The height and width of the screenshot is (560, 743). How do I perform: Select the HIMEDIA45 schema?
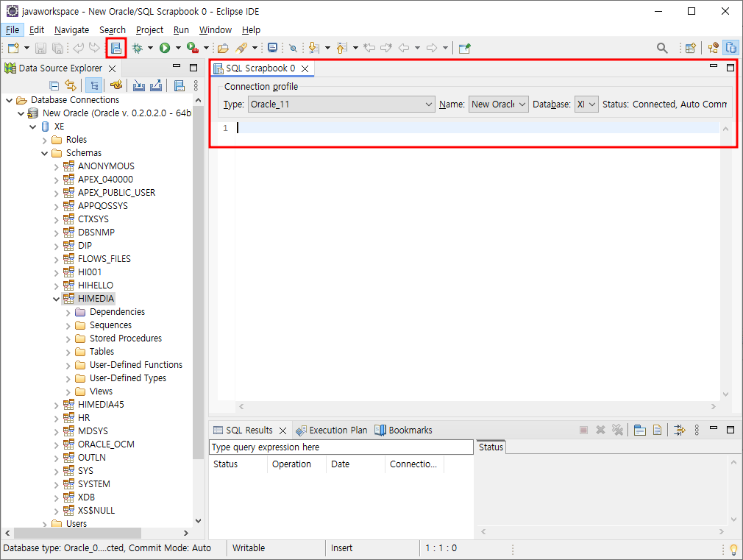pos(101,405)
